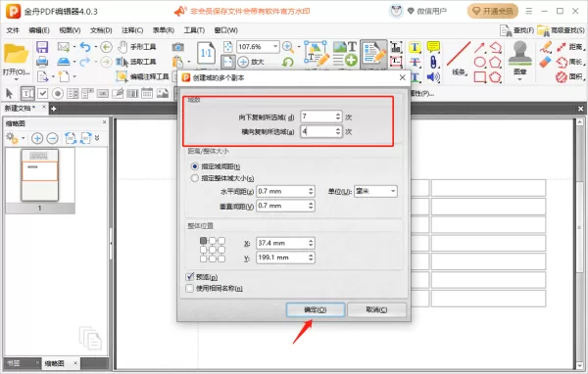Image resolution: width=588 pixels, height=374 pixels.
Task: Decrease the copy-across count stepper
Action: (x=338, y=134)
